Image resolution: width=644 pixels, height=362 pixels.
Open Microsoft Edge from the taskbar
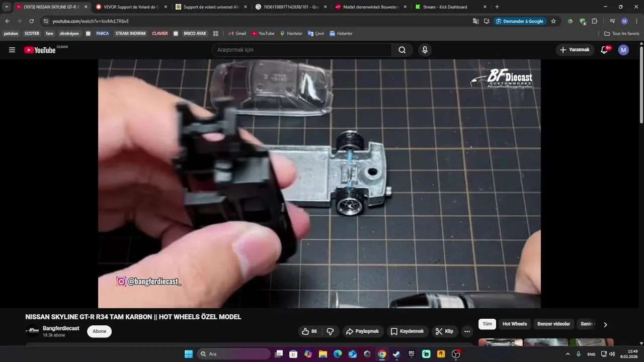[338, 354]
